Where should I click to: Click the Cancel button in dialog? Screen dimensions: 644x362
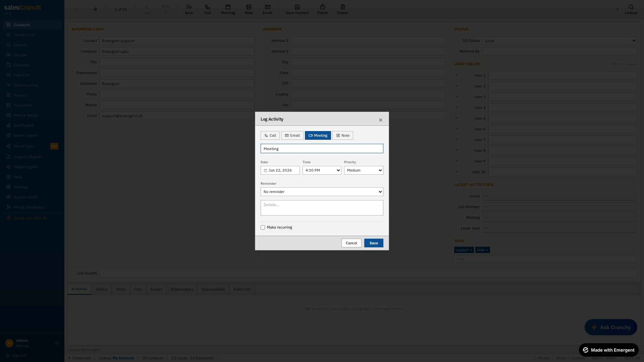coord(351,243)
